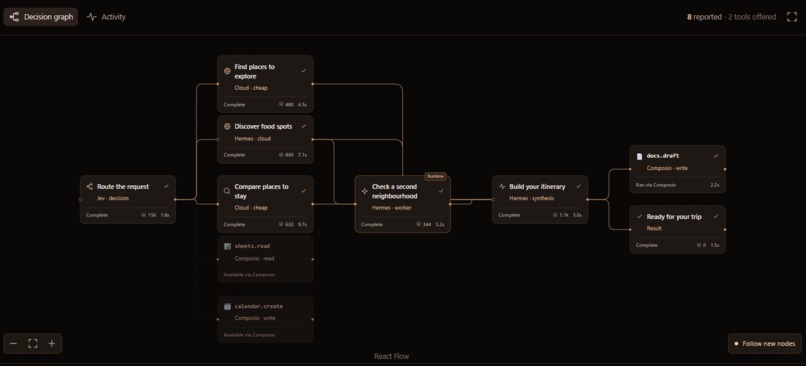Click the Runtime badge

(435, 176)
